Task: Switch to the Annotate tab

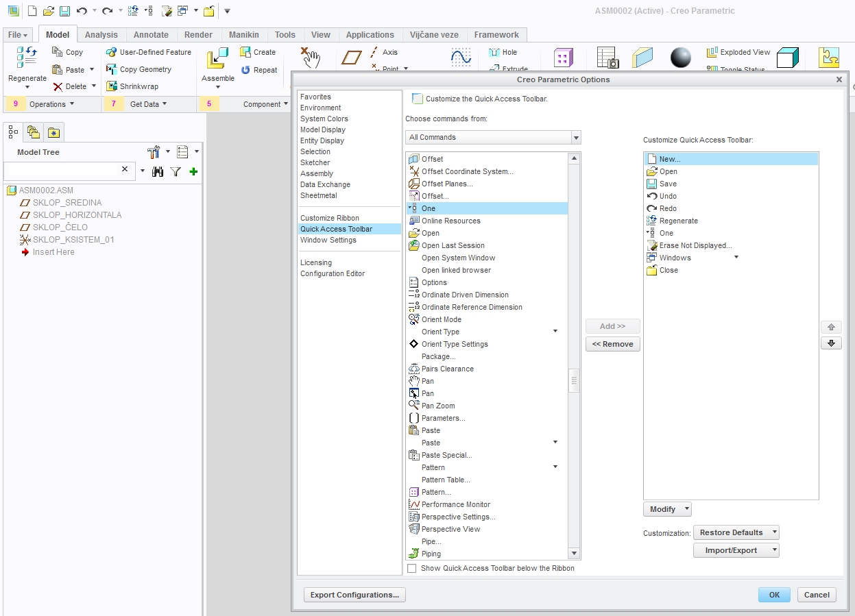Action: (151, 34)
